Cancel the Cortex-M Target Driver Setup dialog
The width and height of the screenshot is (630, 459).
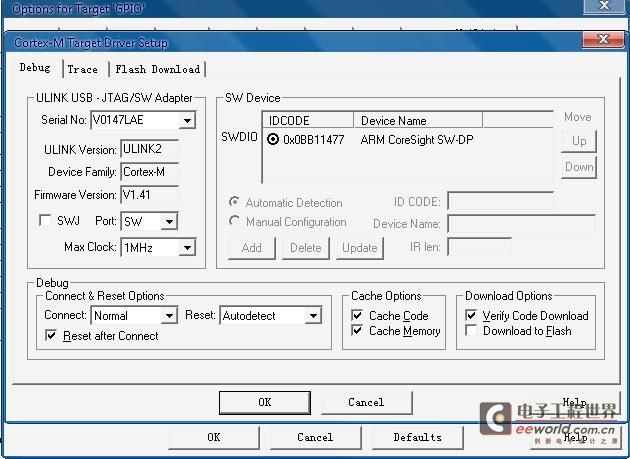(x=366, y=402)
